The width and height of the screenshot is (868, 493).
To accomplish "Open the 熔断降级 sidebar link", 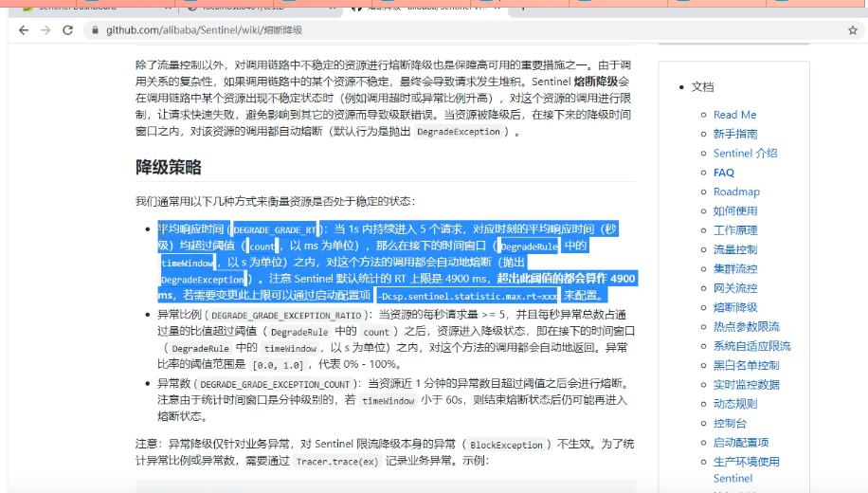I will coord(735,307).
